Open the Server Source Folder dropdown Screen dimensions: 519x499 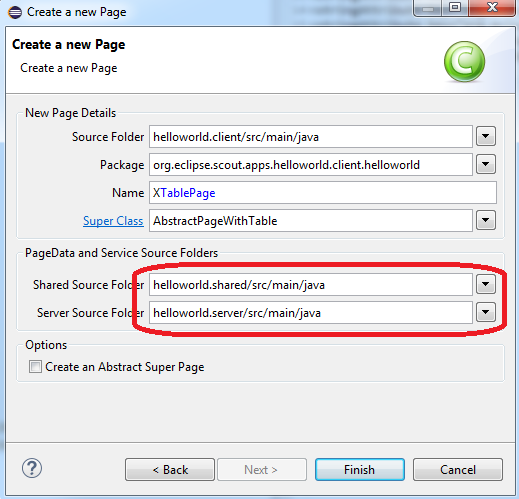pos(486,312)
